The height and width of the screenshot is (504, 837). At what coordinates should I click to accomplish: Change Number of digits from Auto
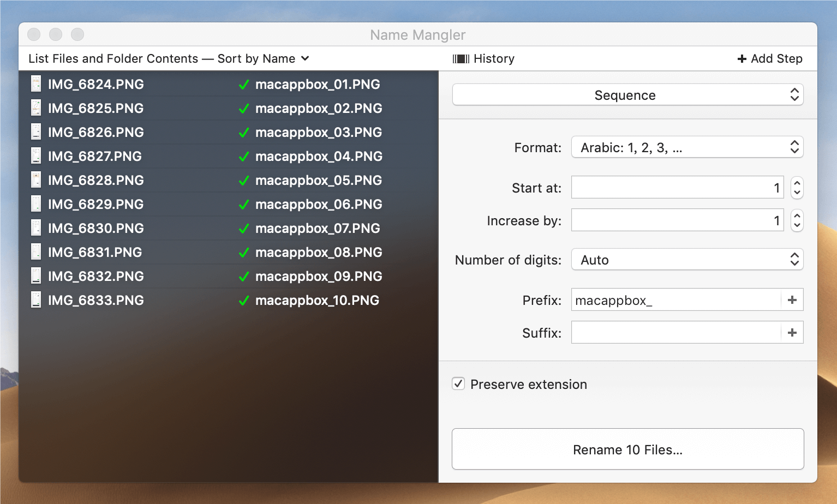(686, 260)
